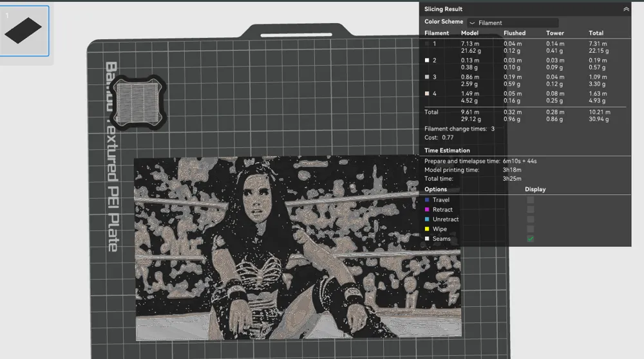The width and height of the screenshot is (644, 359).
Task: Toggle Wipe display checkbox
Action: [x=530, y=229]
